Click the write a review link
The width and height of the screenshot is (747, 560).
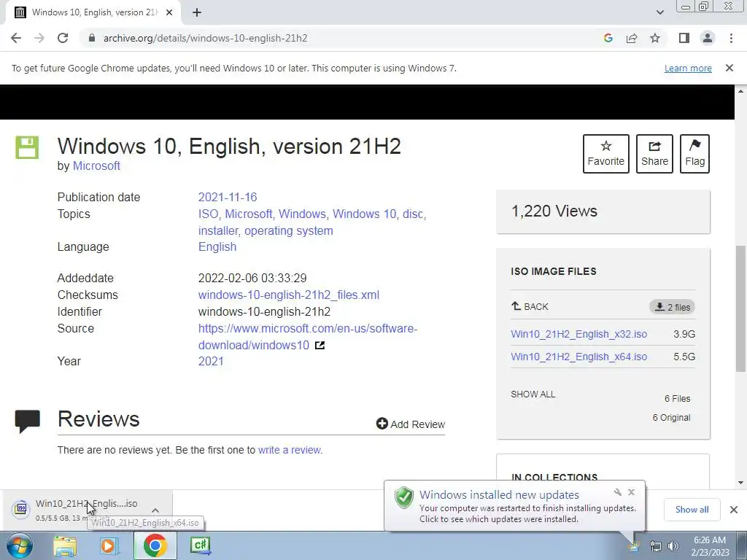pyautogui.click(x=289, y=450)
